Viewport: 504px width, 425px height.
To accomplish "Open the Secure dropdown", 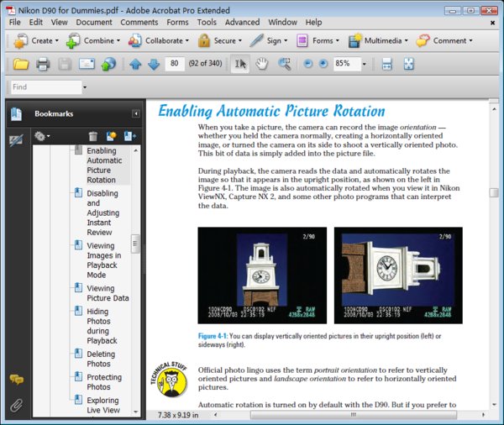I will coord(219,41).
